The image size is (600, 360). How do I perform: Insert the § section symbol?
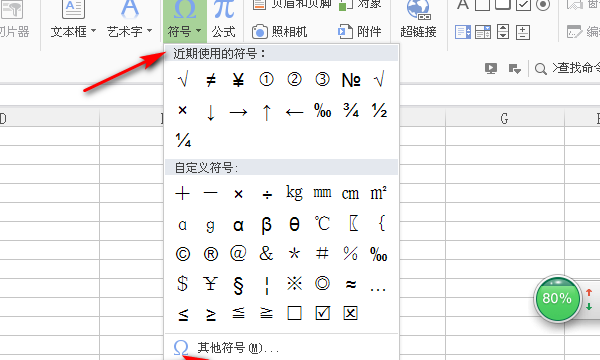click(x=238, y=285)
